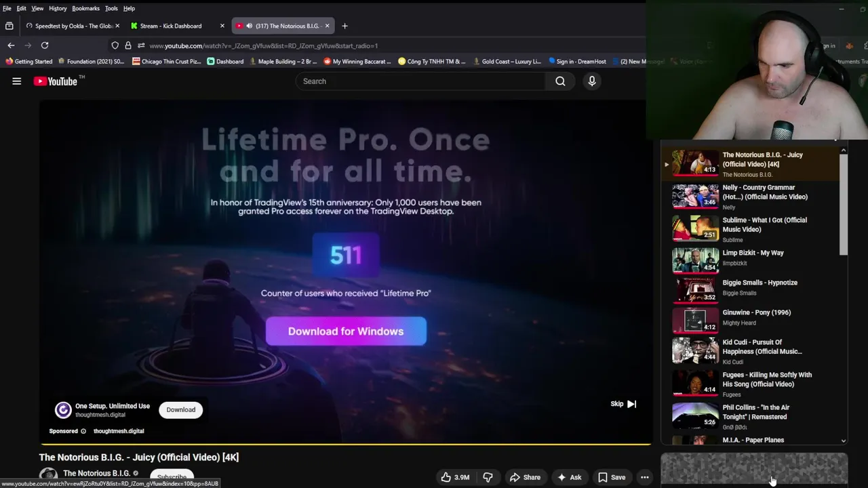Click the yellow ad progress bar
This screenshot has height=488, width=868.
point(345,445)
